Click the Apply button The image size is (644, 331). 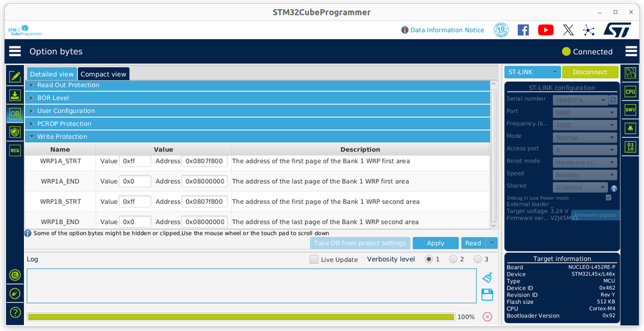click(x=435, y=243)
